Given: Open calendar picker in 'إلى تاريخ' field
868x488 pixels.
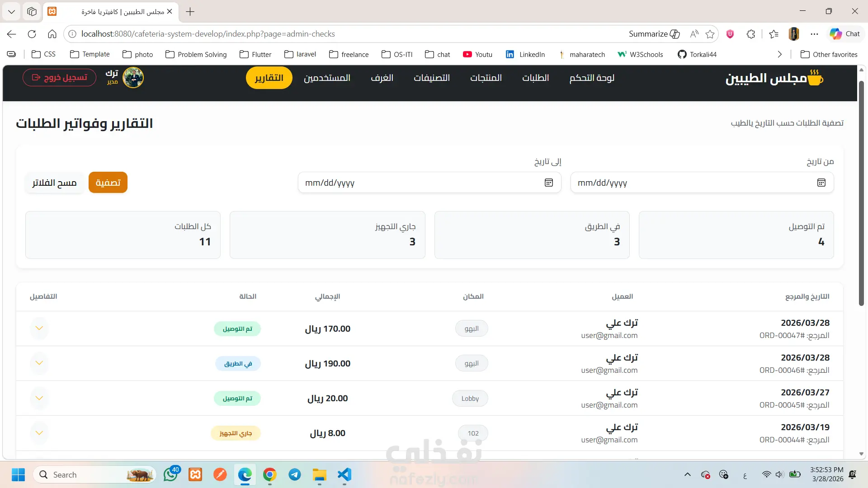Looking at the screenshot, I should (548, 183).
